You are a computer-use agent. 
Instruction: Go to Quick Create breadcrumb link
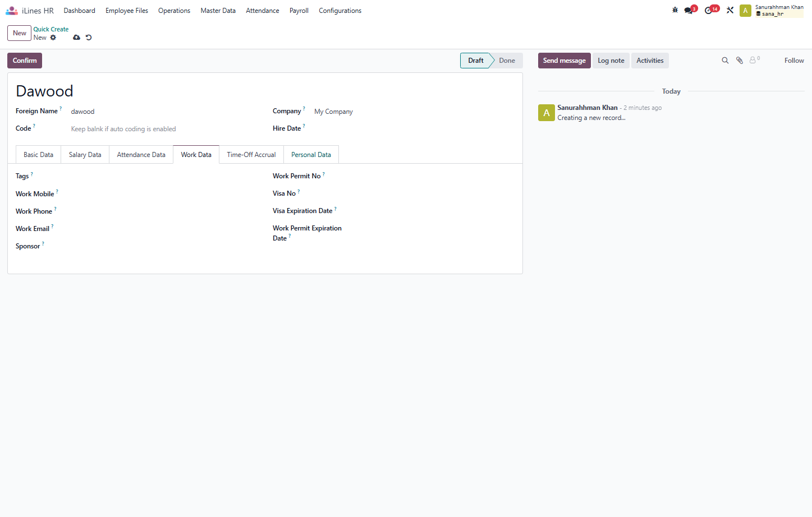coord(51,29)
